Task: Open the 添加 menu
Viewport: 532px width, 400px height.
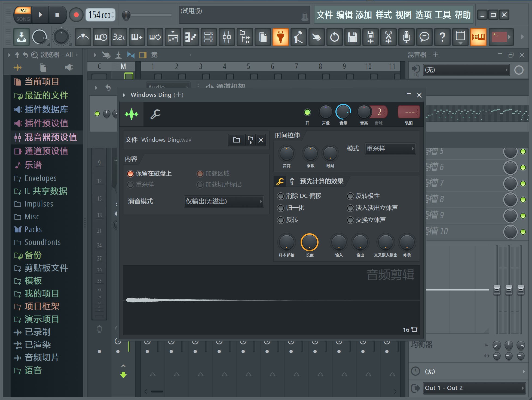Action: pos(364,15)
